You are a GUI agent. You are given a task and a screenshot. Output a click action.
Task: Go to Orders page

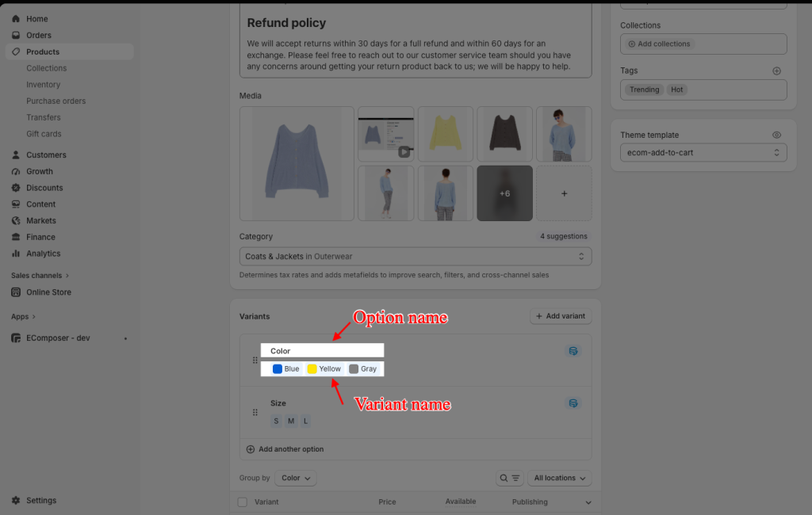coord(39,35)
